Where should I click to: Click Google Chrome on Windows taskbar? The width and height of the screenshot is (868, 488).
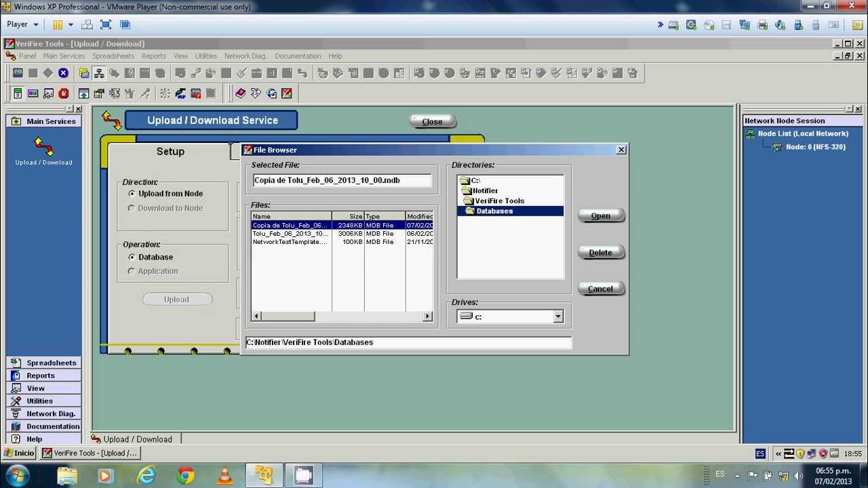pos(185,476)
